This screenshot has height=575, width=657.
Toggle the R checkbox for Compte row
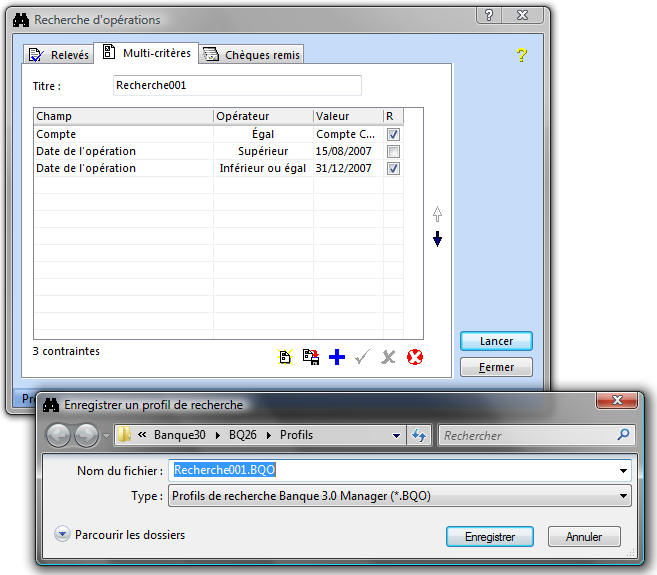[394, 134]
